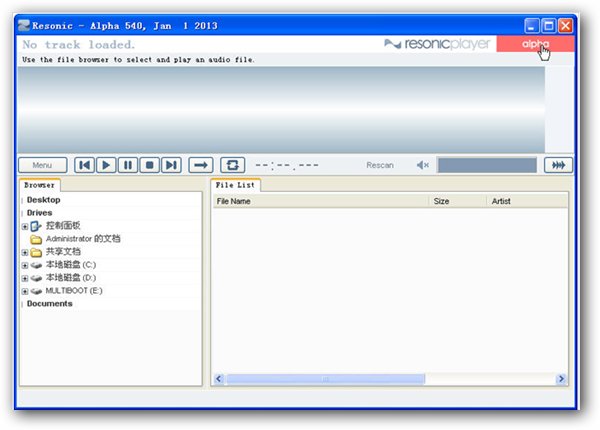Skip to the next track
The height and width of the screenshot is (430, 600).
(171, 165)
